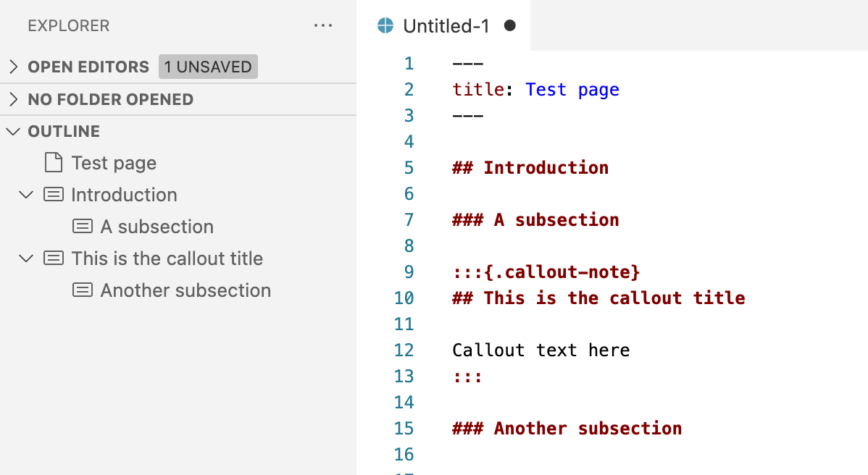Expand the OPEN EDITORS section

12,67
